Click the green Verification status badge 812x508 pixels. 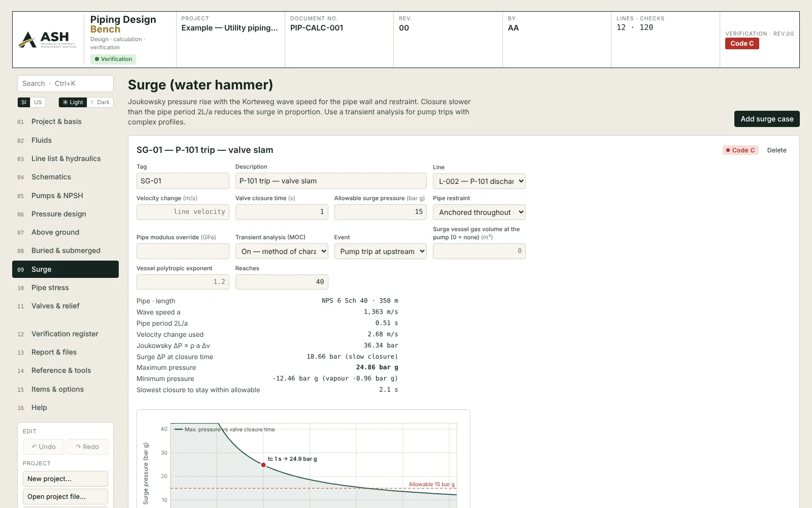click(x=113, y=59)
